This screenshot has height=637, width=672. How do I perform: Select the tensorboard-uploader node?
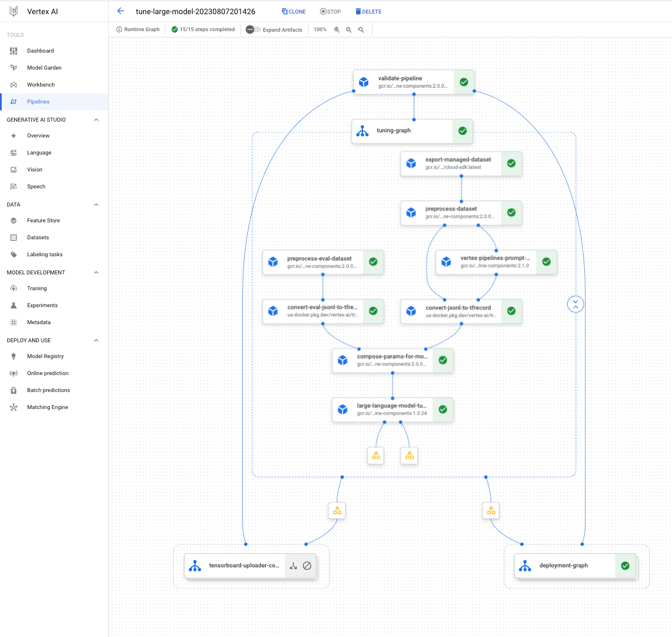click(x=251, y=566)
